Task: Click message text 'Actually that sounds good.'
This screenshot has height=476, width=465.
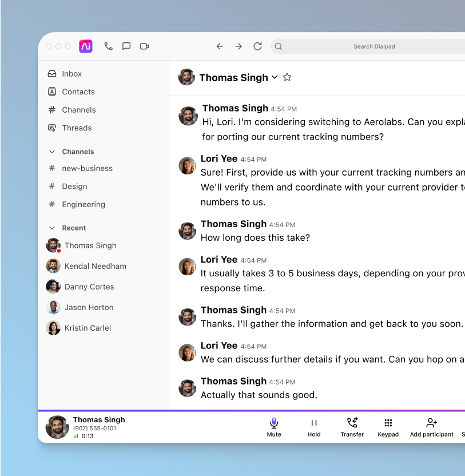Action: (259, 395)
